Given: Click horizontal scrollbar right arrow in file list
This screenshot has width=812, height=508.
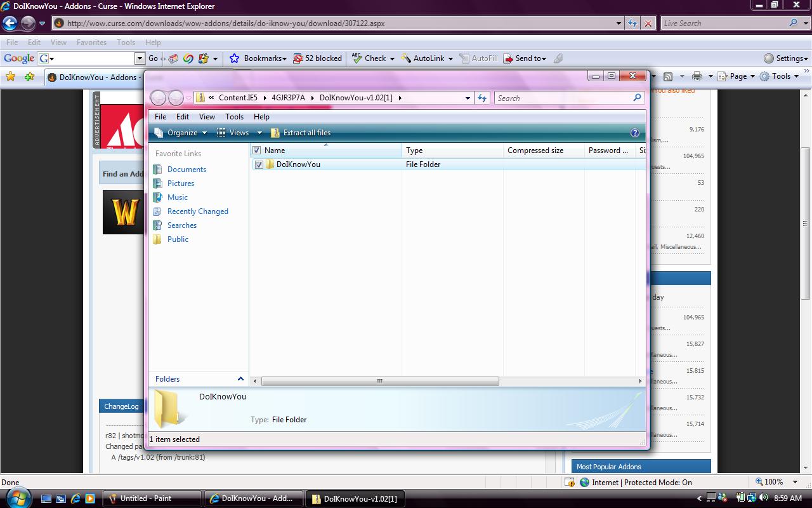Looking at the screenshot, I should 640,381.
